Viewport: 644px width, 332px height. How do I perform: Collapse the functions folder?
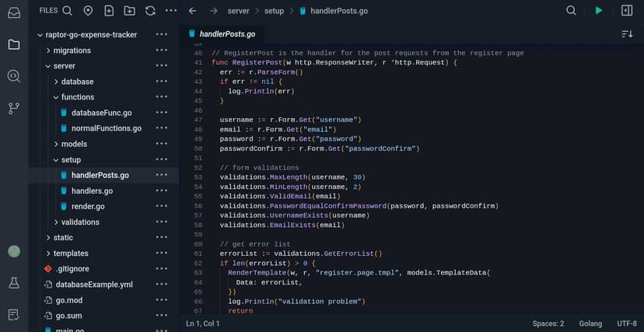[x=56, y=97]
